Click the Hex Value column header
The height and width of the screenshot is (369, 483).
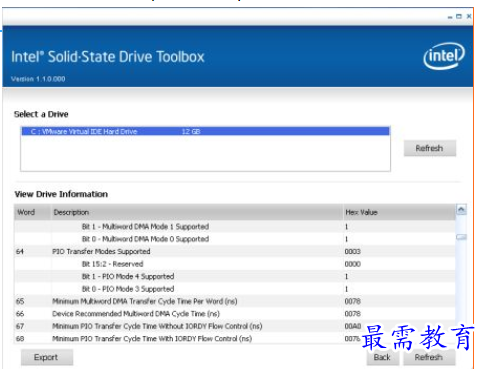point(399,212)
